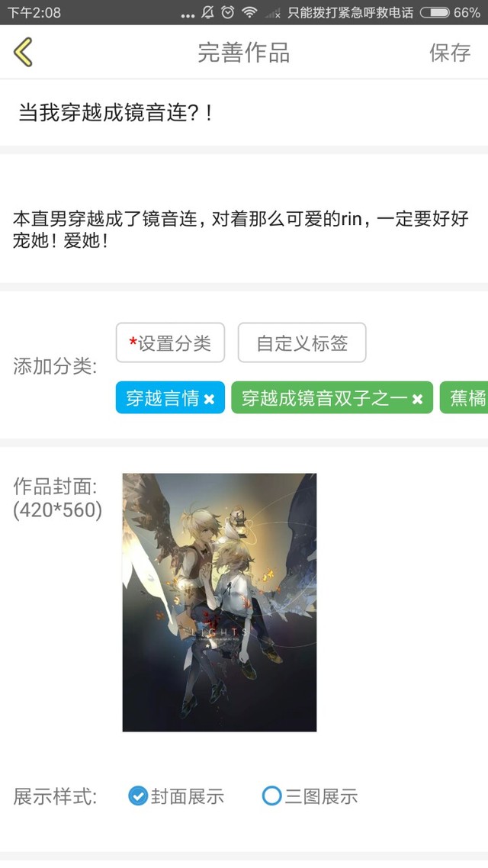The height and width of the screenshot is (868, 488).
Task: Tap the blue 穿越言情 tag chip
Action: coord(170,397)
